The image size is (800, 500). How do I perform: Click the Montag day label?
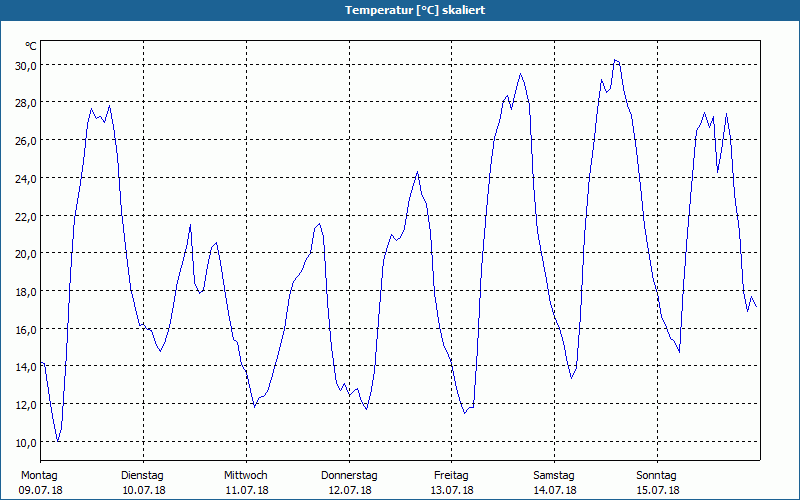[39, 476]
